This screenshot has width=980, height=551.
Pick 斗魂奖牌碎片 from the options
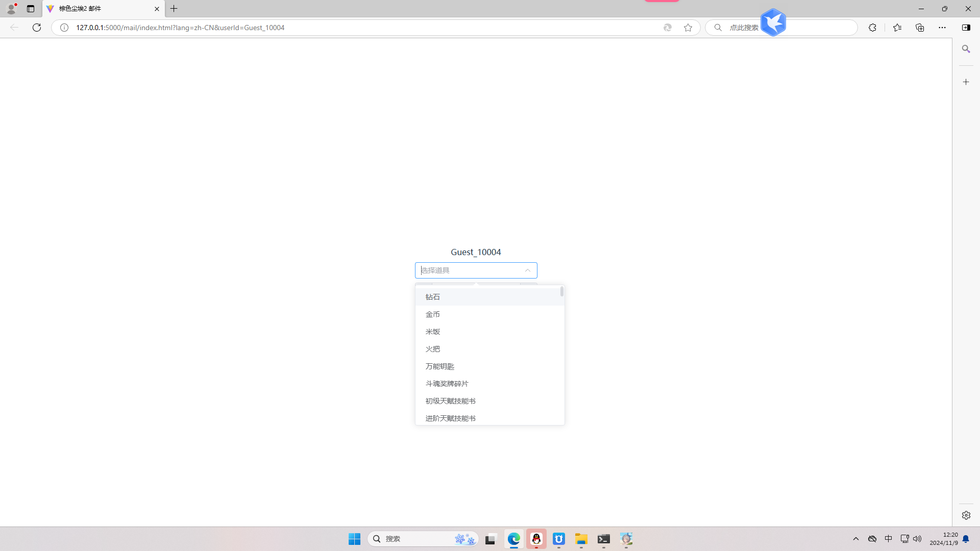(447, 384)
